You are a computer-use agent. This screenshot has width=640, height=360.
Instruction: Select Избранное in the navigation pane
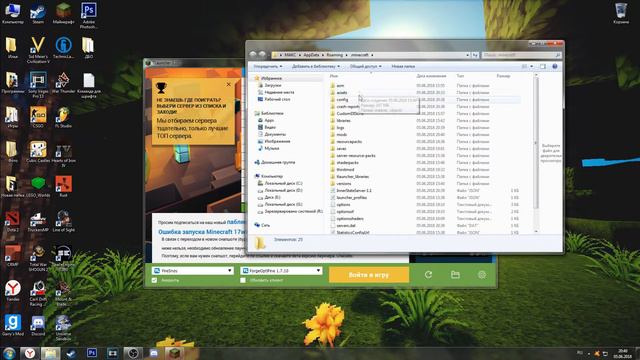click(x=271, y=78)
